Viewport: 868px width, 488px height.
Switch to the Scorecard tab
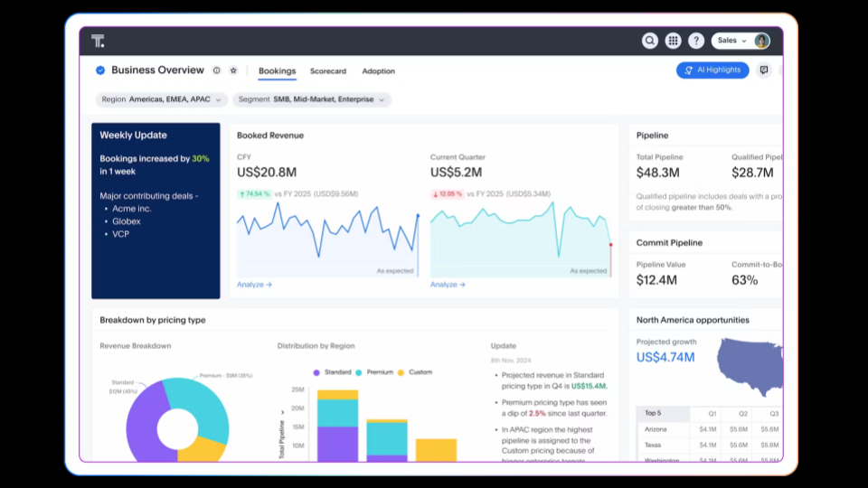point(327,71)
